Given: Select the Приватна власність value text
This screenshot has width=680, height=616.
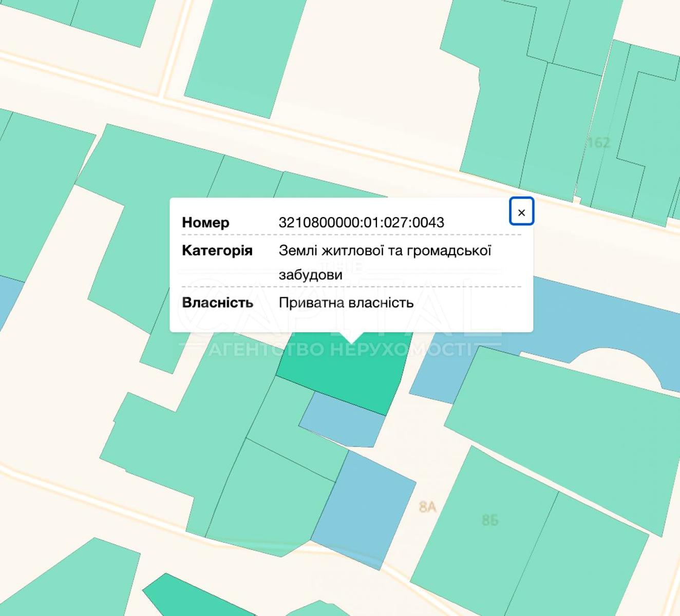Looking at the screenshot, I should pos(346,302).
